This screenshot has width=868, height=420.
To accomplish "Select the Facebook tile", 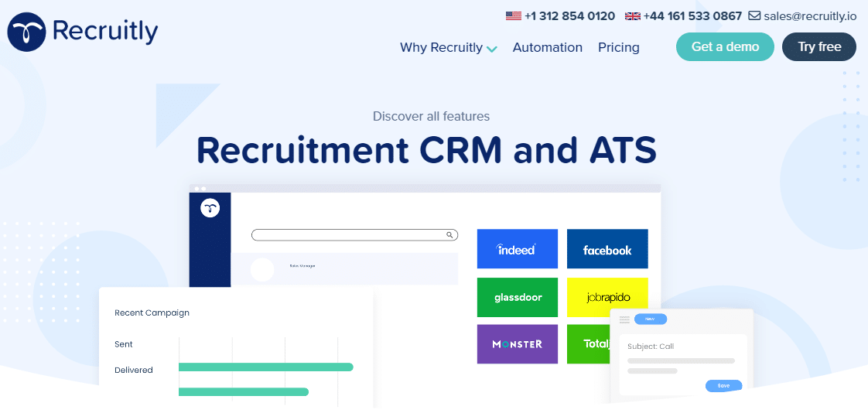I will 607,249.
